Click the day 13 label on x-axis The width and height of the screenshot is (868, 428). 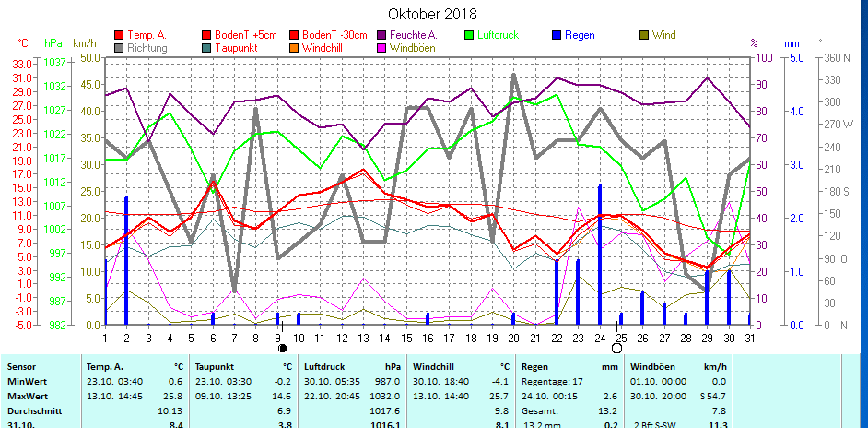tap(363, 337)
